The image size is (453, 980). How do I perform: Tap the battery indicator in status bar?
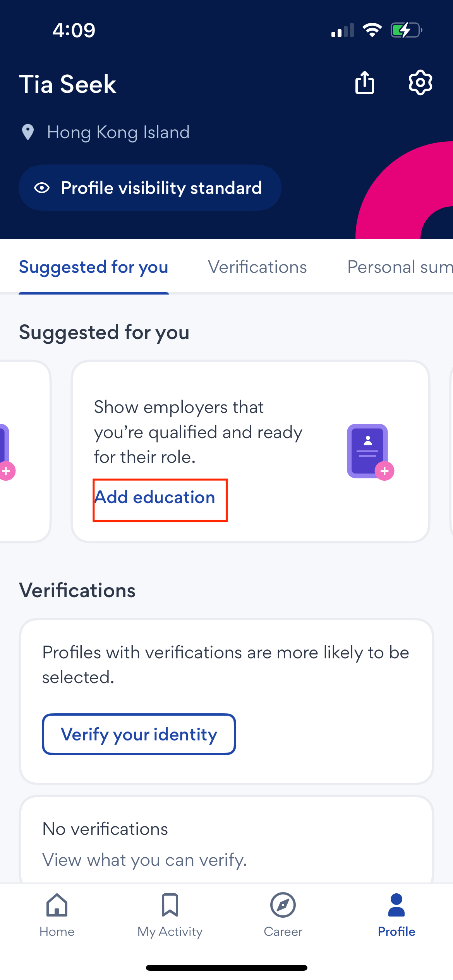point(406,30)
